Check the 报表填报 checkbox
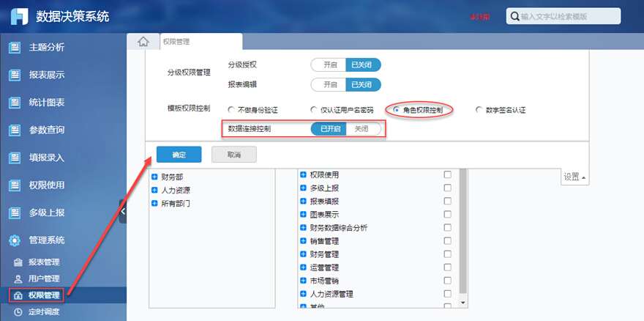 (x=447, y=201)
